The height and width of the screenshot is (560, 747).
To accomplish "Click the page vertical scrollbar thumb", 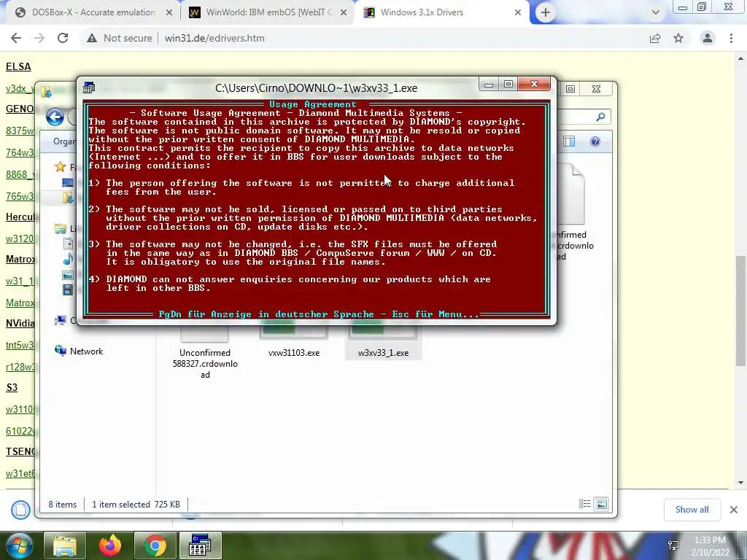I will (740, 311).
